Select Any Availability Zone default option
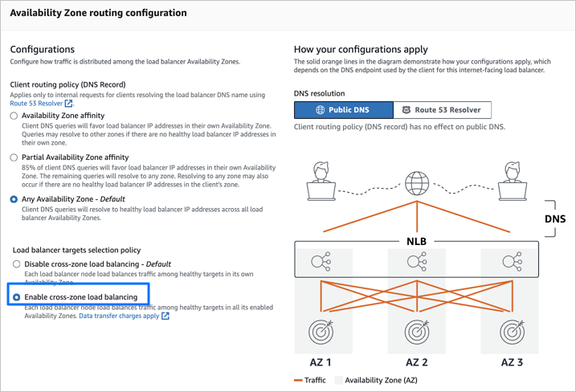The width and height of the screenshot is (576, 392). (x=14, y=199)
